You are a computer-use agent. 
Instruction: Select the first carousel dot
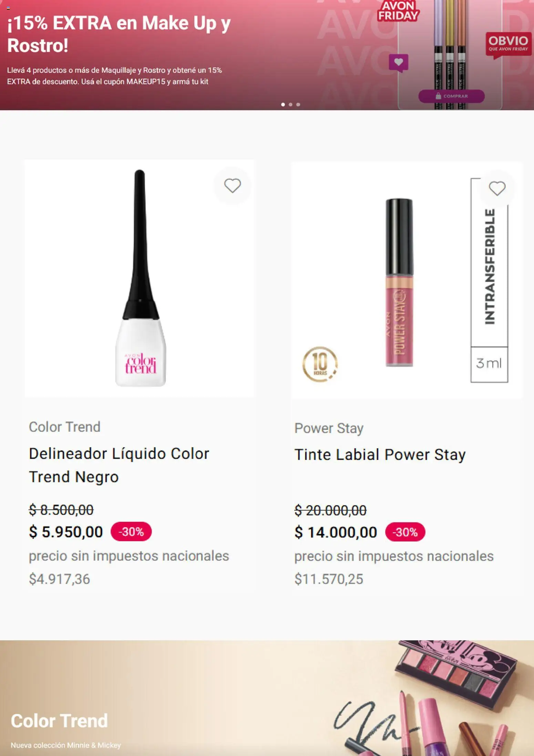tap(283, 104)
